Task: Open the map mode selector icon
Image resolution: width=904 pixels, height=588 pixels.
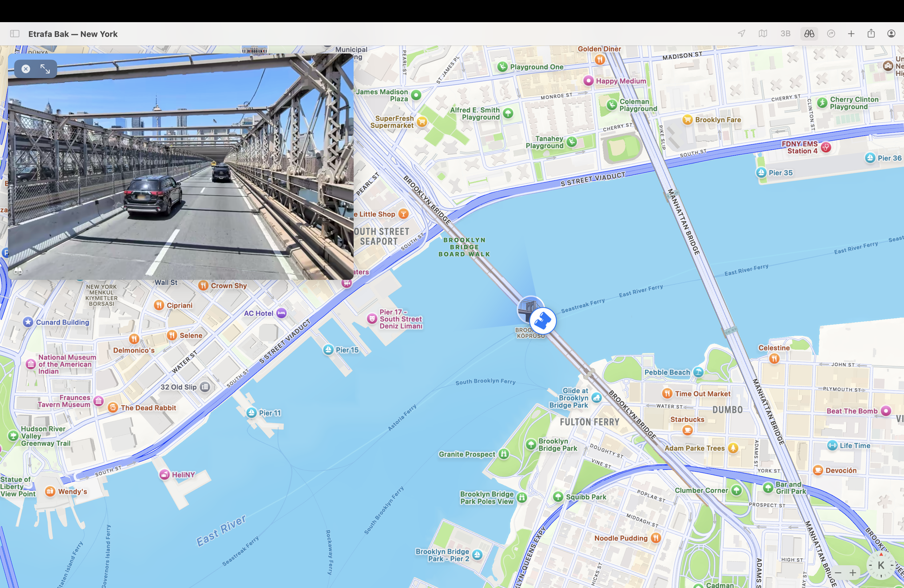Action: pyautogui.click(x=763, y=34)
